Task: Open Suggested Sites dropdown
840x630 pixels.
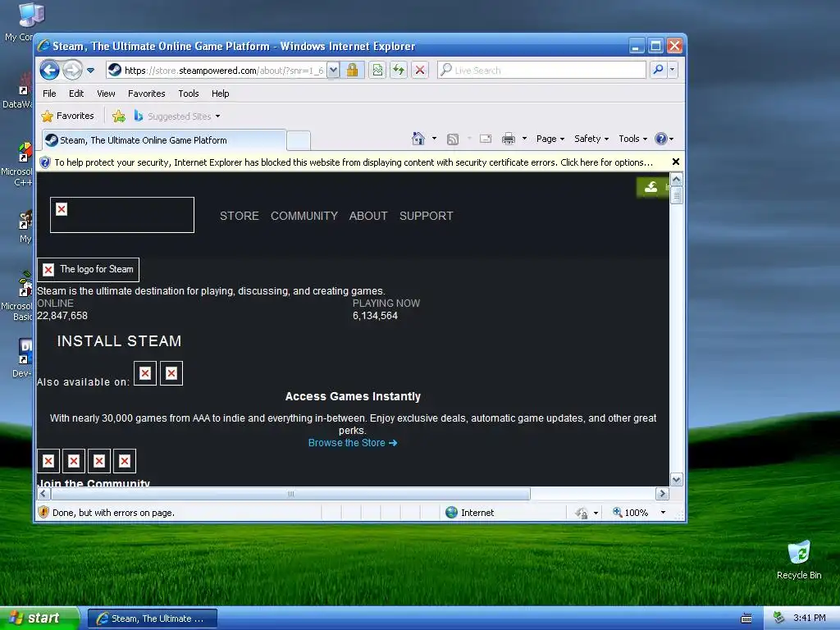Action: tap(177, 116)
